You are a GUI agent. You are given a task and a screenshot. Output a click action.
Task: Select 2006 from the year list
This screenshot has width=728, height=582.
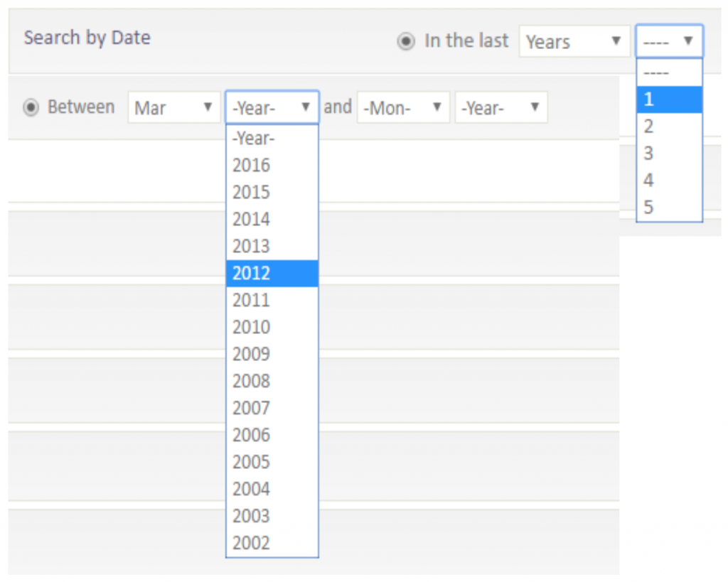[x=272, y=436]
